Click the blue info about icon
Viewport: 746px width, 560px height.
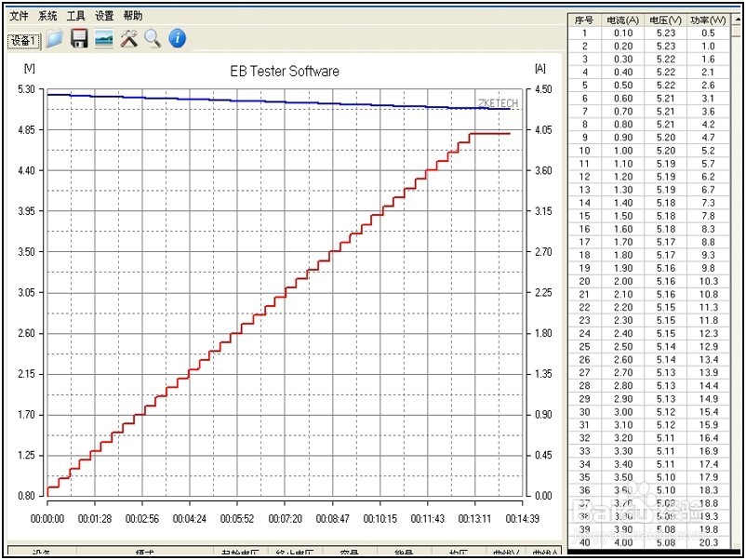tap(178, 38)
